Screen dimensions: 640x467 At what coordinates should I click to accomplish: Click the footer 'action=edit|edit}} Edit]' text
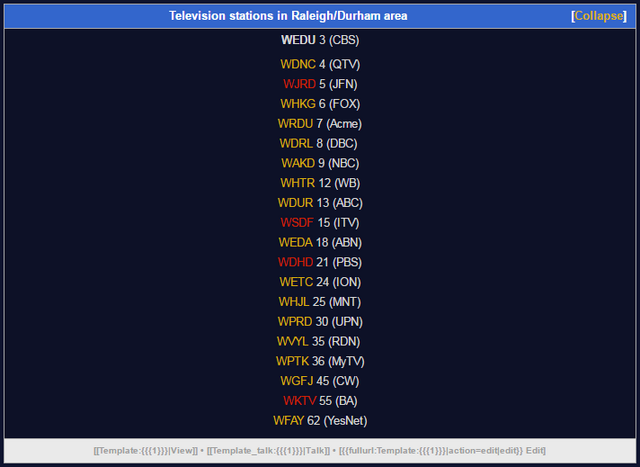tap(497, 451)
